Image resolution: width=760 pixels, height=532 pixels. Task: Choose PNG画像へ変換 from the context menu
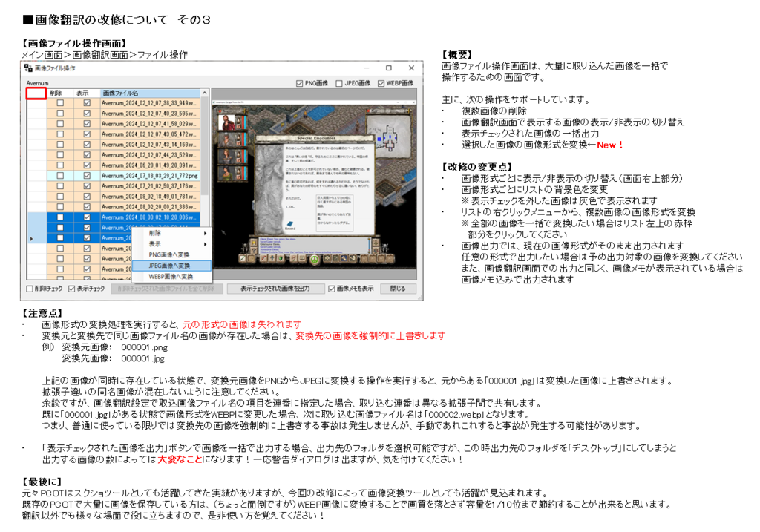(x=172, y=254)
